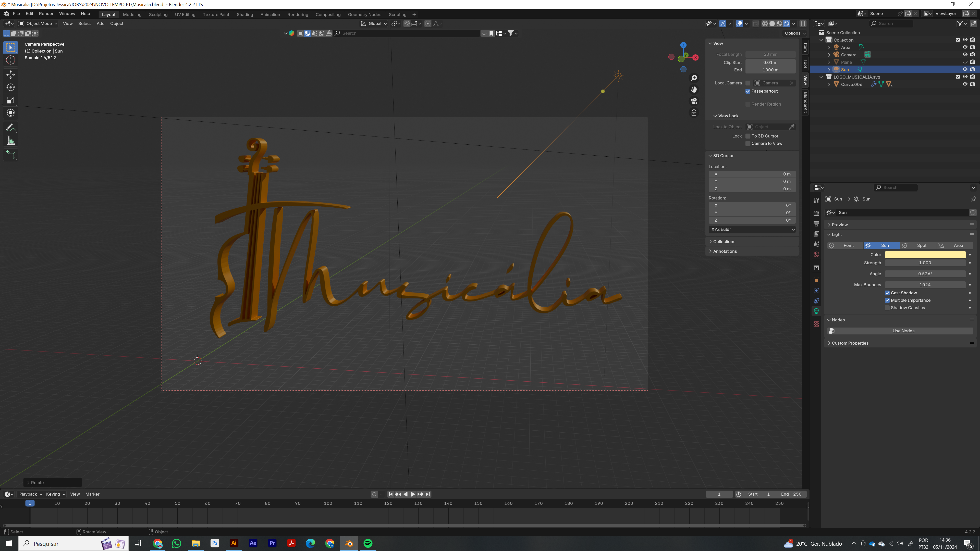This screenshot has width=980, height=551.
Task: Pause the viewport render preview
Action: point(803,23)
